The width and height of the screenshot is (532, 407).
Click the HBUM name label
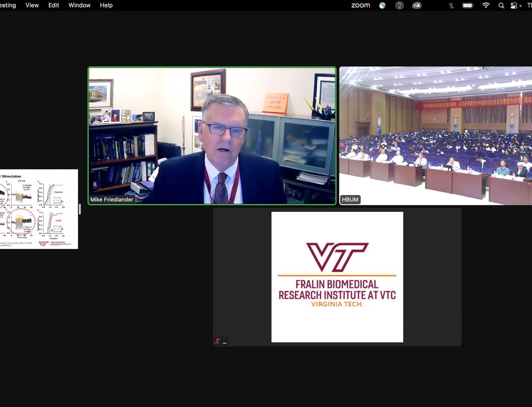350,200
